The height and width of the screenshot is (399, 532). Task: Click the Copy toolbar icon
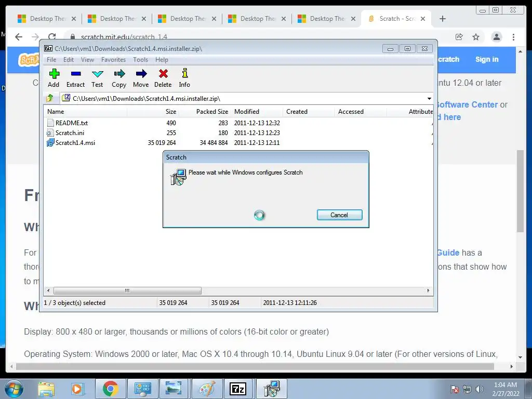pos(119,78)
